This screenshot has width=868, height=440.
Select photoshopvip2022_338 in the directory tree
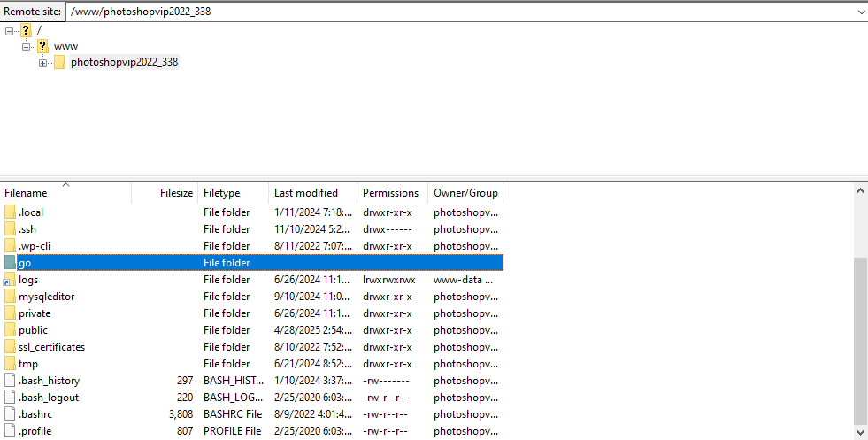coord(125,61)
